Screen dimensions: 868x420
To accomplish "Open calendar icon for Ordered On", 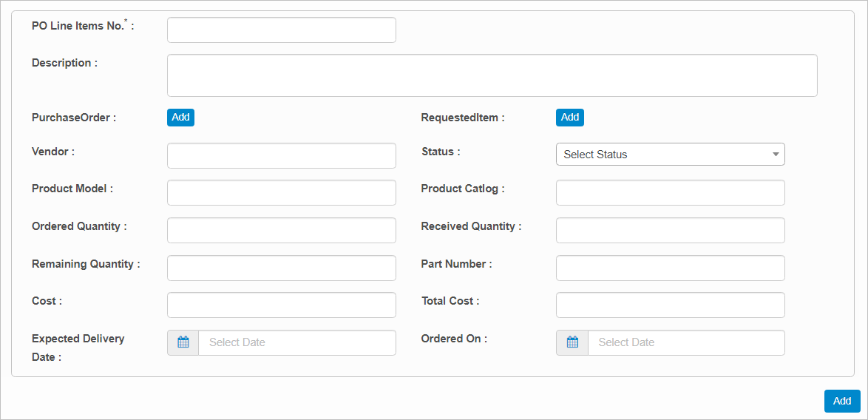I will tap(572, 342).
